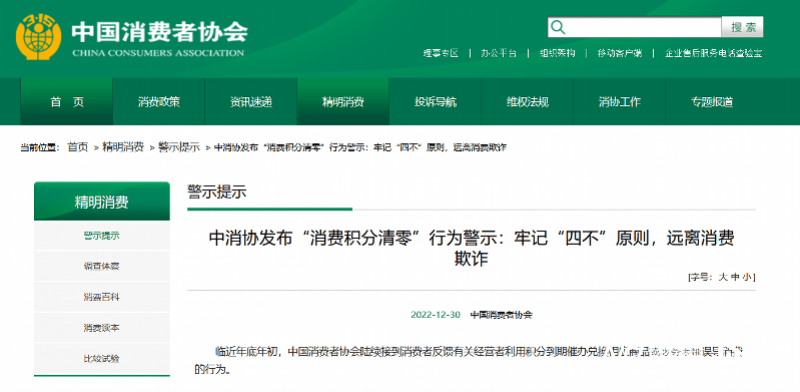The height and width of the screenshot is (392, 800).
Task: Open the 企业售后服务电话查验室 link
Action: [x=713, y=53]
